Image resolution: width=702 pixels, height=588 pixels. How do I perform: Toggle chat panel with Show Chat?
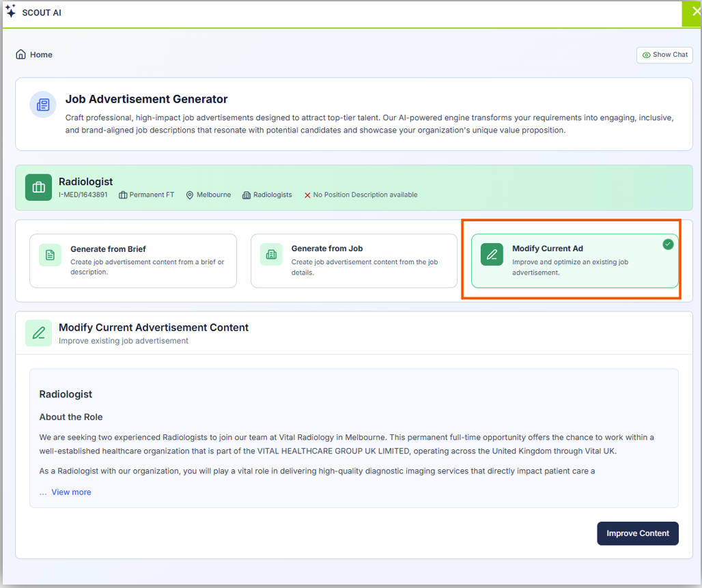tap(664, 55)
